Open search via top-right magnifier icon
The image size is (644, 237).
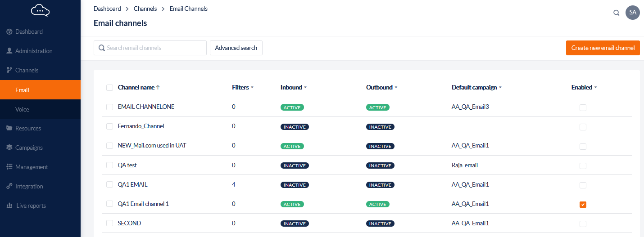pos(617,13)
